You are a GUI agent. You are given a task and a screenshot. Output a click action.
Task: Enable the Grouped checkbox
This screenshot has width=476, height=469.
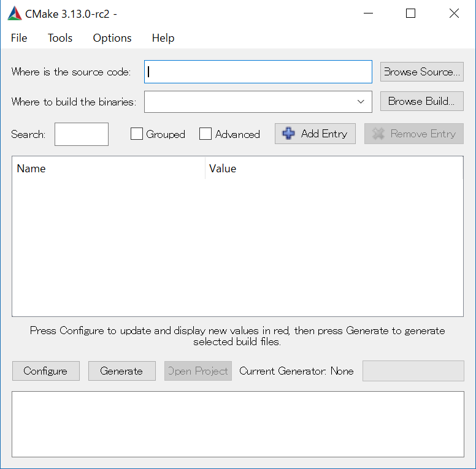pos(137,134)
